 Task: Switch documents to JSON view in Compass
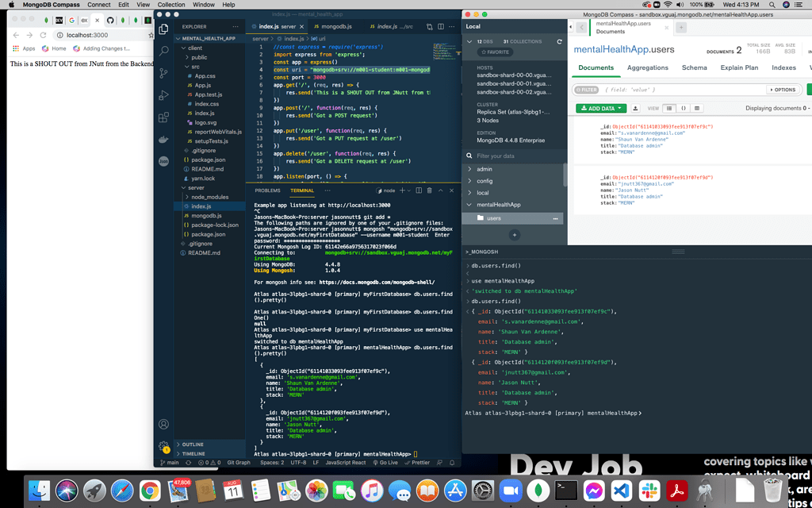click(685, 109)
